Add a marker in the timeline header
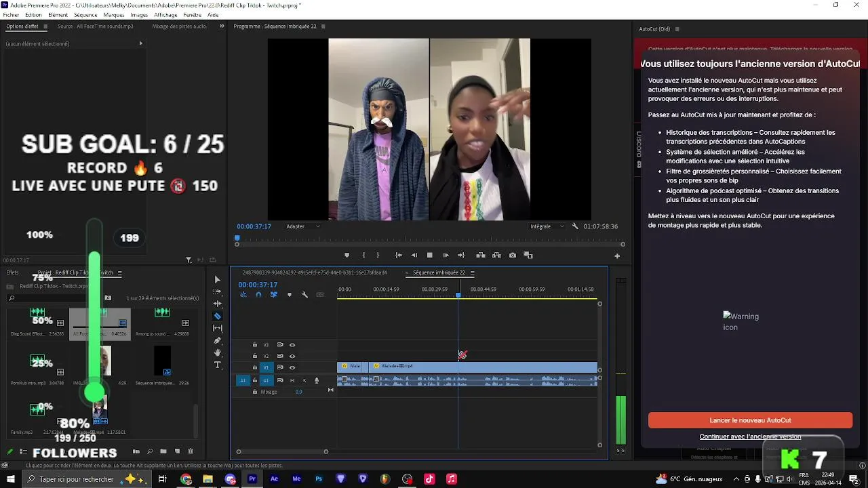The height and width of the screenshot is (488, 868). coord(290,295)
